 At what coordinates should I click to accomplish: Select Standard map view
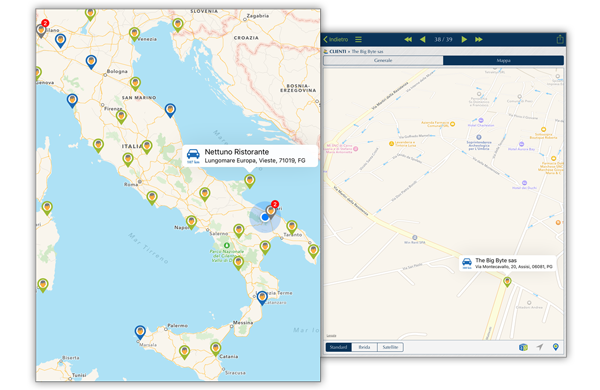coord(338,347)
